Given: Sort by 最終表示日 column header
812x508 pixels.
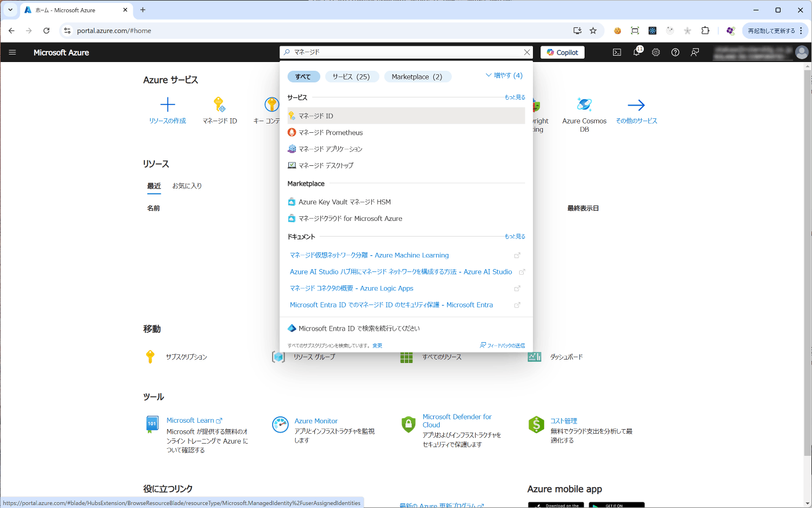Looking at the screenshot, I should pos(583,208).
